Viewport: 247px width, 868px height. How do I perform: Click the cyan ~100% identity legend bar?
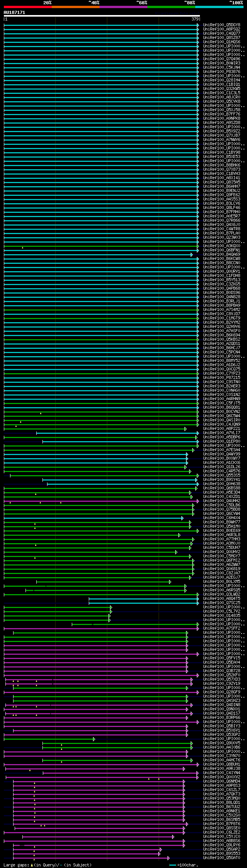pos(219,7)
